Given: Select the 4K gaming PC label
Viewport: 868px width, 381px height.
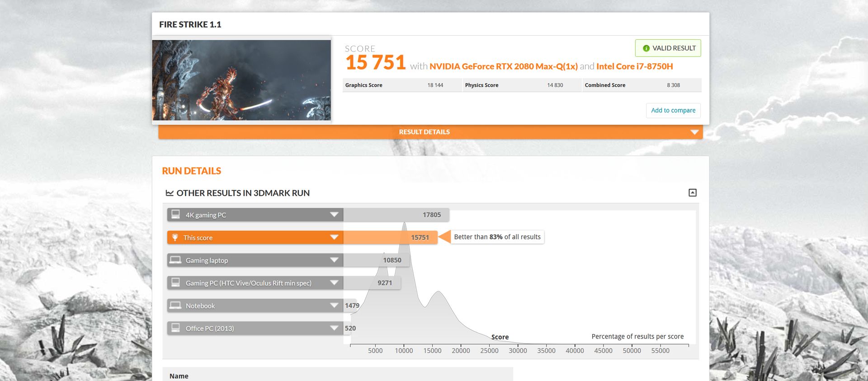Looking at the screenshot, I should (x=206, y=215).
